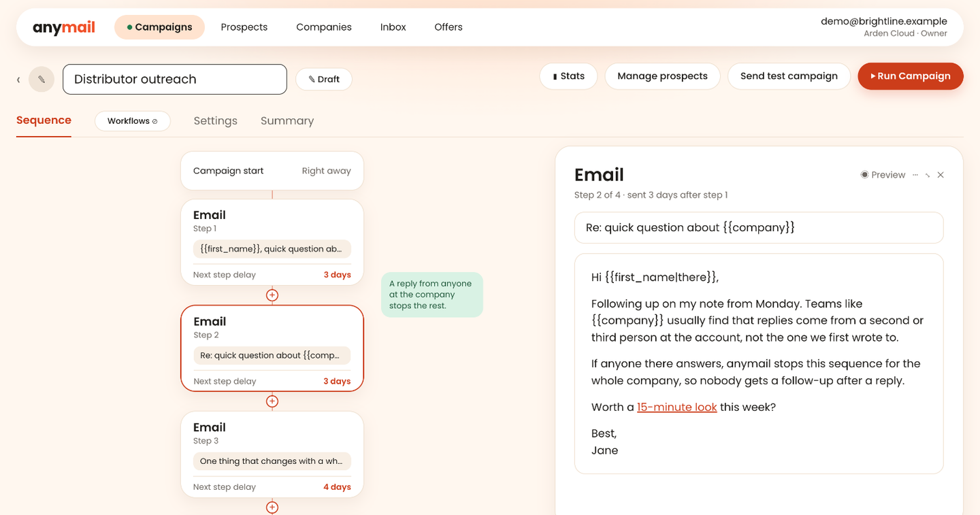This screenshot has height=515, width=980.
Task: Expand the Email panel with diagonal arrow
Action: pos(928,175)
